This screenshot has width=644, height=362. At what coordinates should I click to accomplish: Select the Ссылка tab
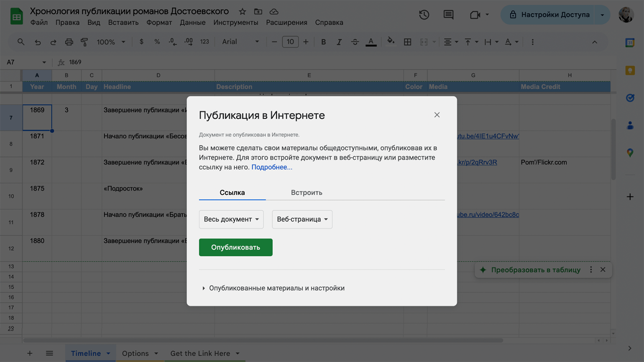coord(232,193)
